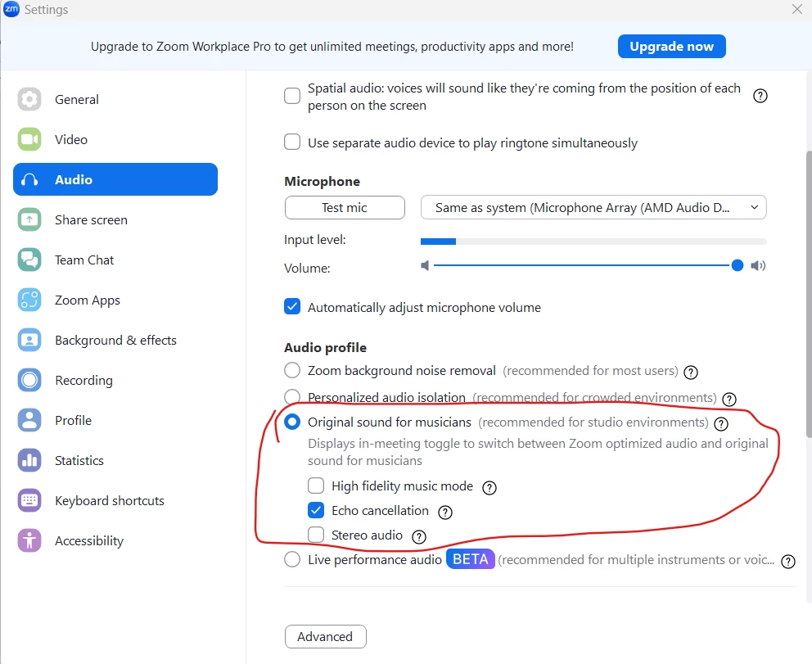The image size is (812, 664).
Task: Open General settings tab
Action: pos(115,99)
